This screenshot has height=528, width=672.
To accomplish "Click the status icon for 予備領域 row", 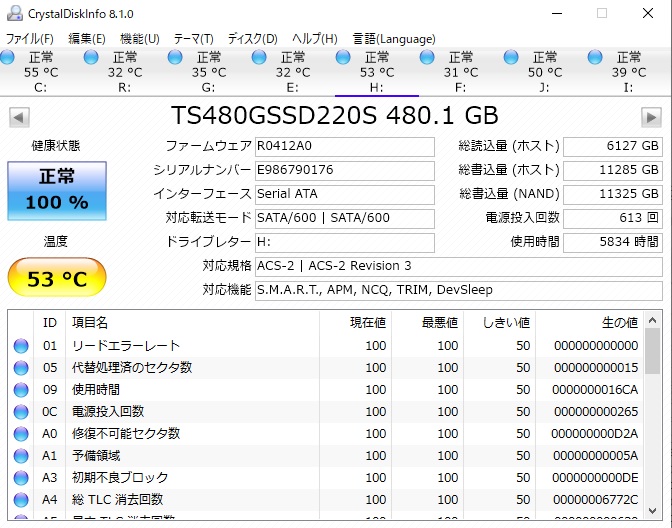I will coord(21,456).
